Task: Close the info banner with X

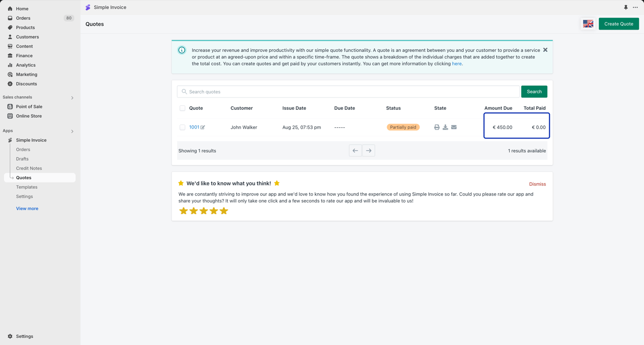Action: click(x=545, y=50)
